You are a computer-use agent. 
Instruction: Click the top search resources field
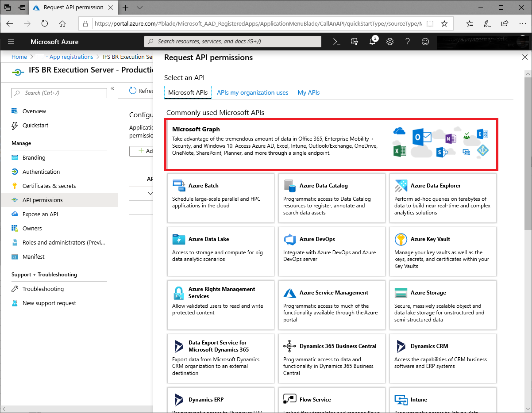click(233, 42)
